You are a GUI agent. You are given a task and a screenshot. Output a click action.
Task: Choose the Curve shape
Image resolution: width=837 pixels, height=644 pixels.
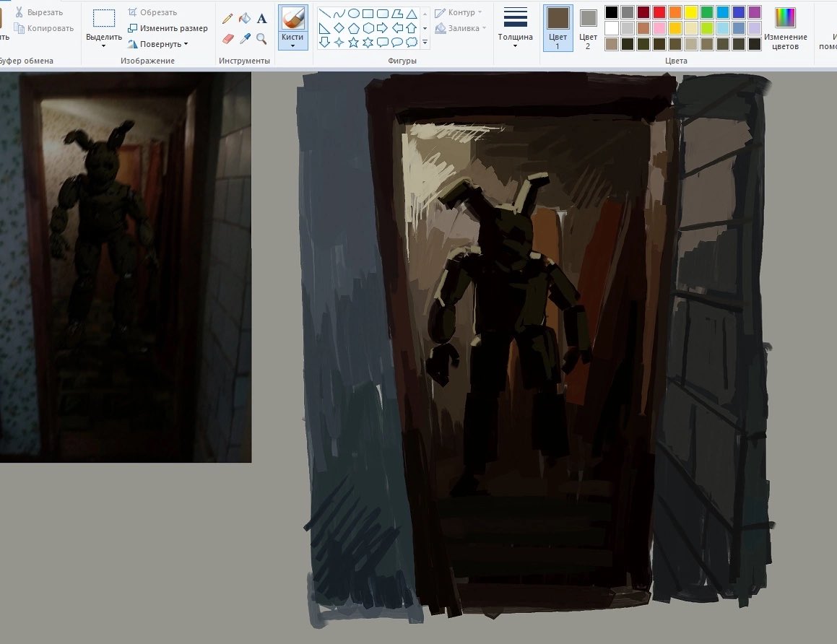[x=339, y=14]
